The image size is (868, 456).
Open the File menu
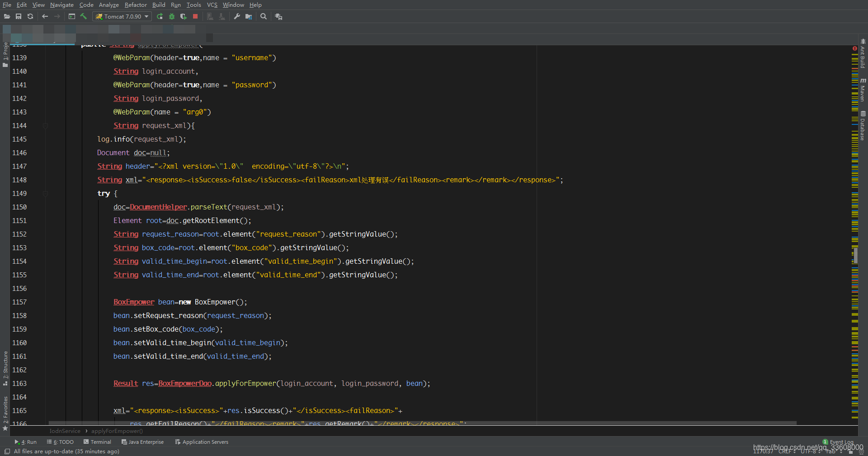coord(7,5)
